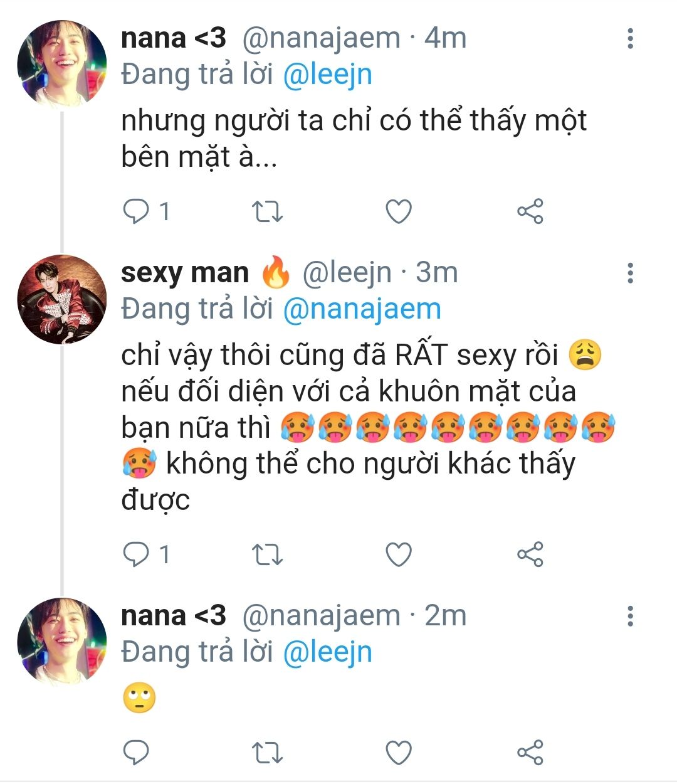The image size is (677, 784).
Task: View sexy man's profile avatar
Action: [61, 299]
